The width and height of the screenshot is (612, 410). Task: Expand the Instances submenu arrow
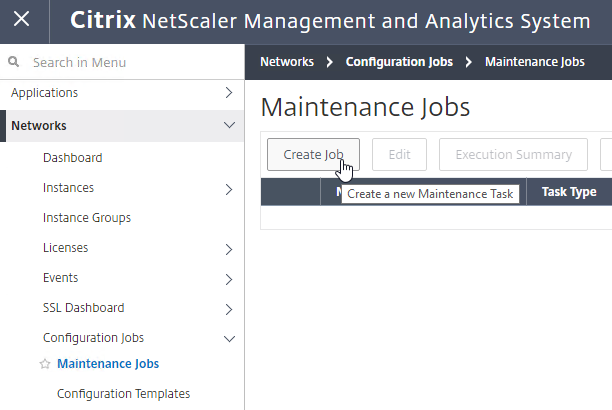click(x=229, y=189)
